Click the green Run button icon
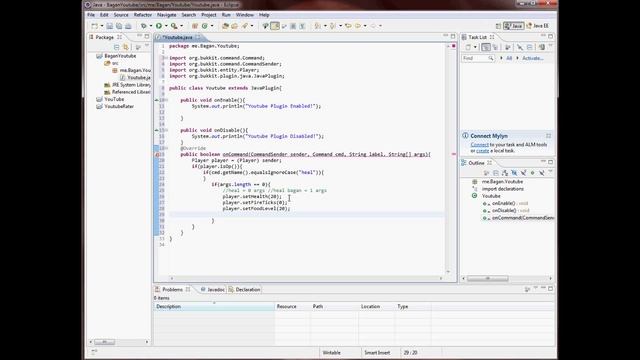 159,26
